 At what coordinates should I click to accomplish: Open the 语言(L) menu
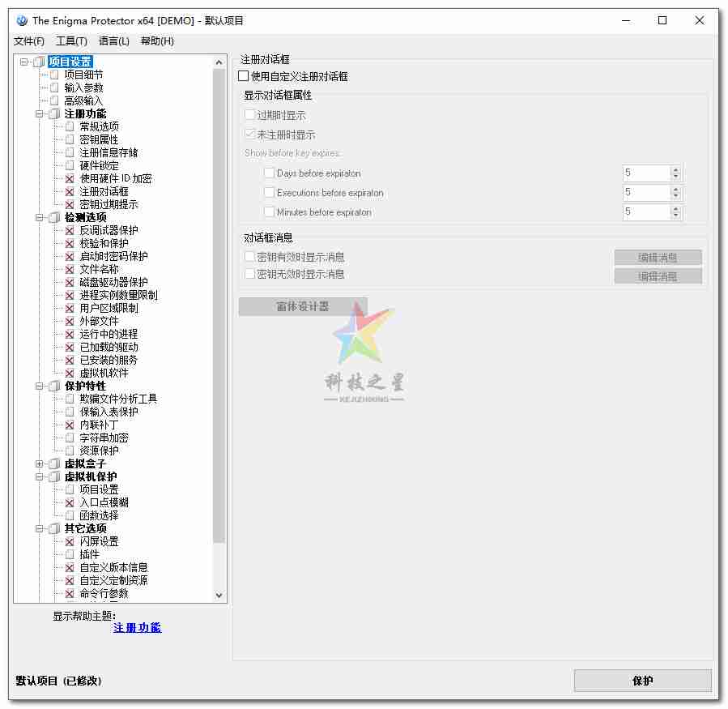[x=113, y=41]
